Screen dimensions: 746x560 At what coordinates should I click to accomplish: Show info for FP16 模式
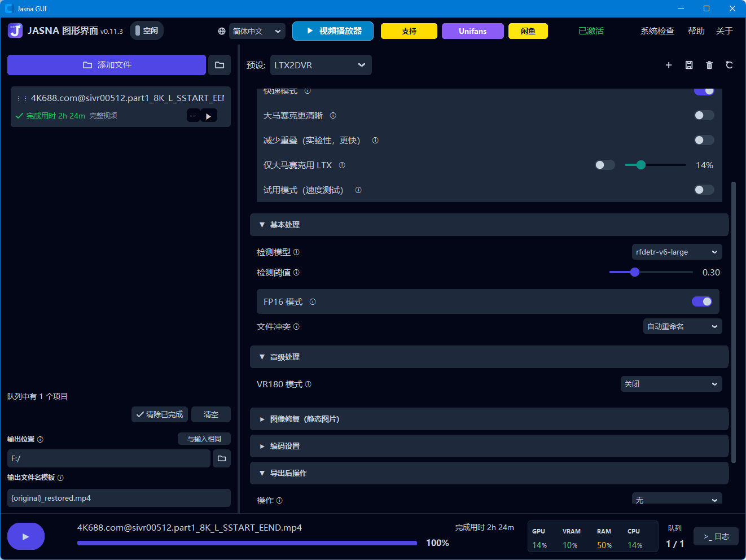click(x=313, y=302)
